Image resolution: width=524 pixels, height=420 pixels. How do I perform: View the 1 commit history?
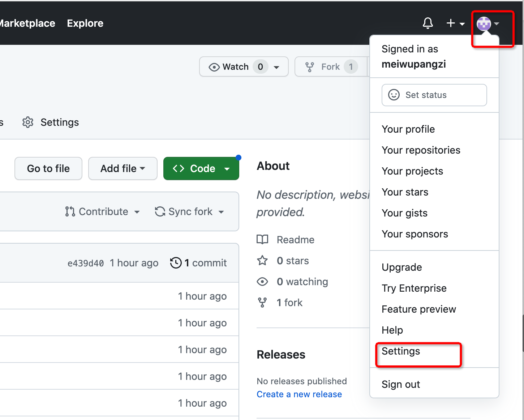(x=198, y=263)
